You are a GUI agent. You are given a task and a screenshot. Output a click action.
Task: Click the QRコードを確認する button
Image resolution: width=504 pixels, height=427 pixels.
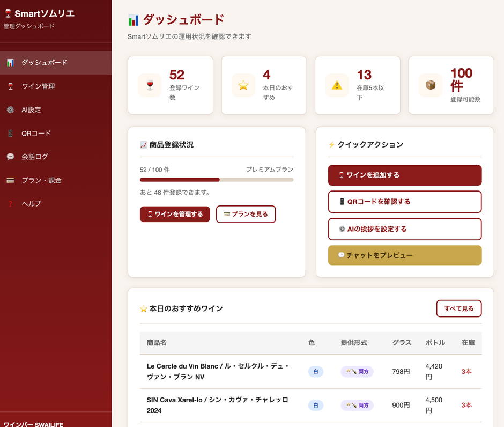pyautogui.click(x=405, y=202)
